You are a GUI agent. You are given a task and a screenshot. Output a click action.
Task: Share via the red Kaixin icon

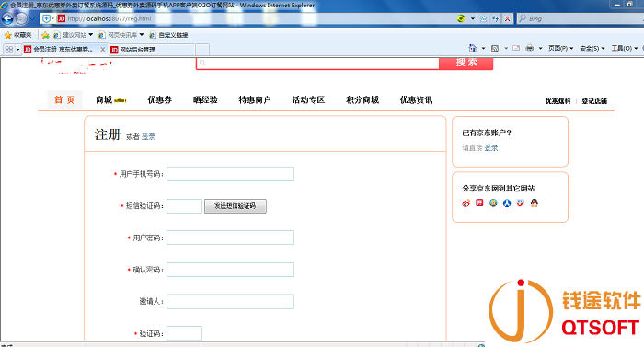pyautogui.click(x=479, y=202)
